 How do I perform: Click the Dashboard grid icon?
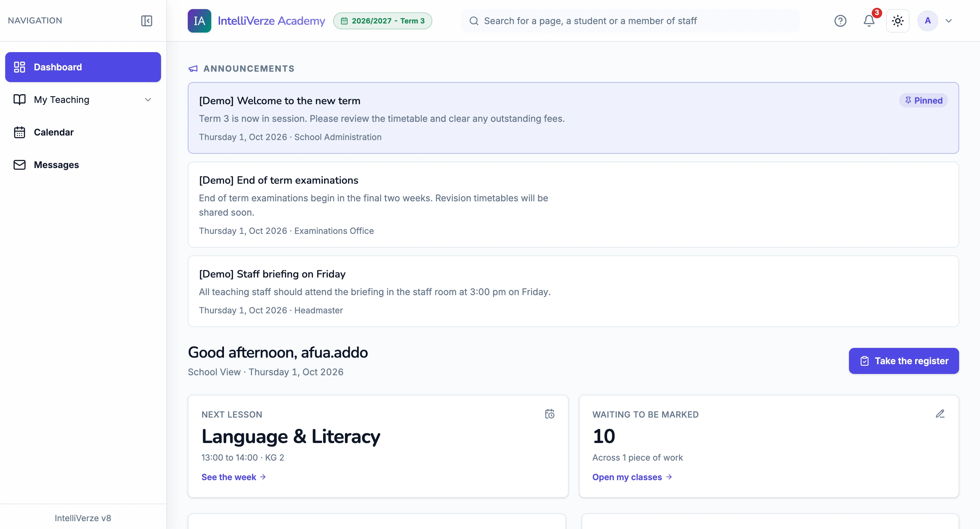[20, 67]
